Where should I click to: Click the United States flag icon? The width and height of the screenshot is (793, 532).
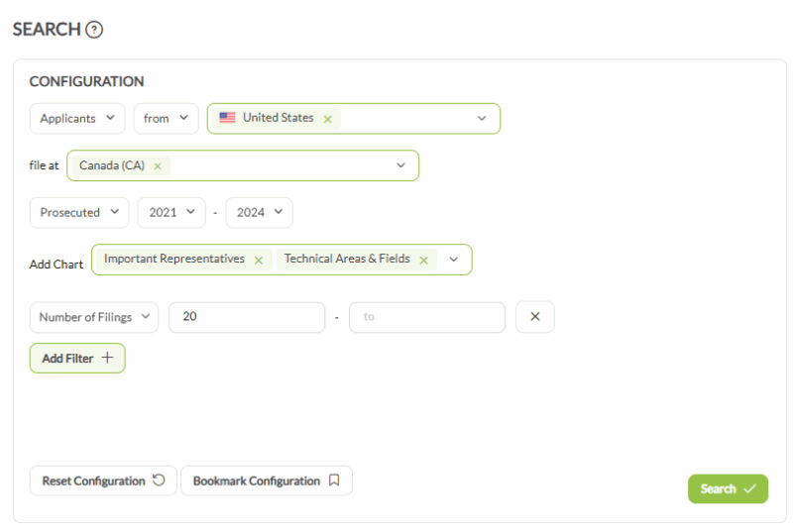click(228, 118)
